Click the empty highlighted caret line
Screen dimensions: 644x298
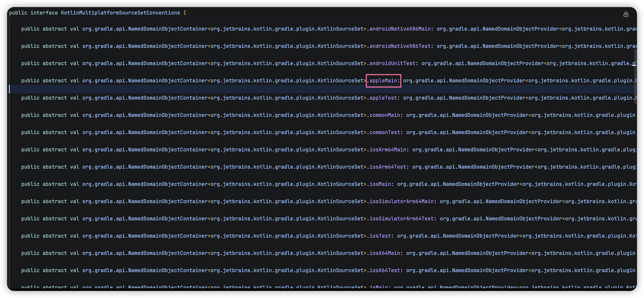click(300, 89)
